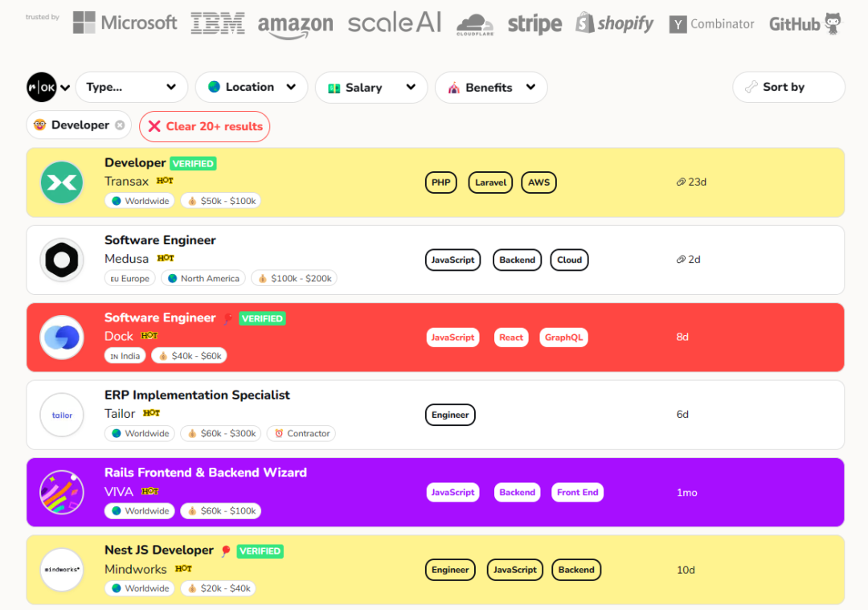Select the Cloud tag on Medusa row
The width and height of the screenshot is (868, 610).
569,260
